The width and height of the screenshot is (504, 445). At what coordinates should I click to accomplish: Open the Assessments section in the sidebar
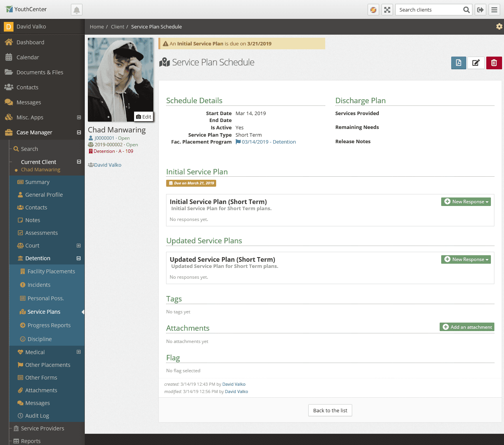42,233
